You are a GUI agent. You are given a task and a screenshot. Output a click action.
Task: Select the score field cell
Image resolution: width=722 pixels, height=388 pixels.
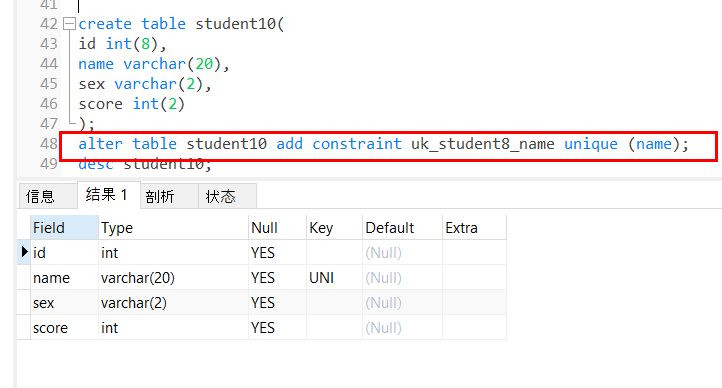(64, 328)
